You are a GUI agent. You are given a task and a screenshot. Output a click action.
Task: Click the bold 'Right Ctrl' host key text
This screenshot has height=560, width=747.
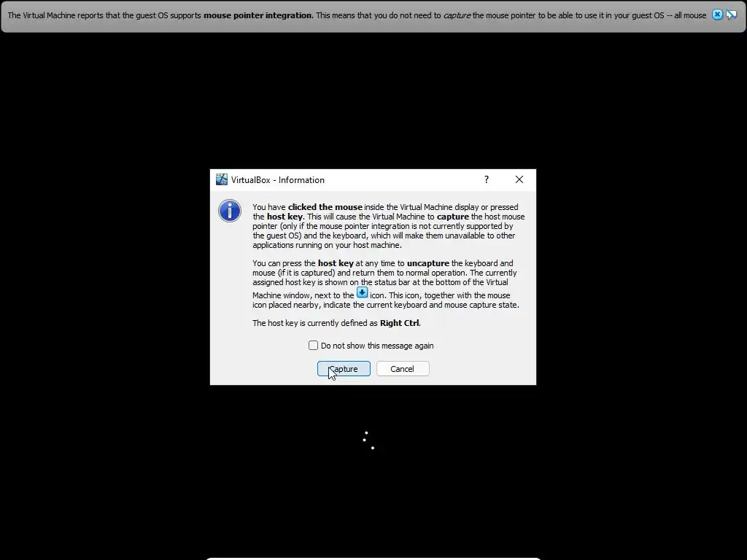(x=400, y=323)
